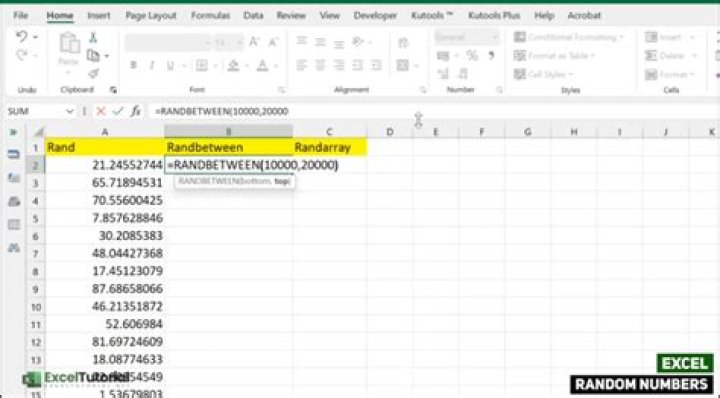Screen dimensions: 720x398
Task: Click the Borders icon
Action: (202, 65)
